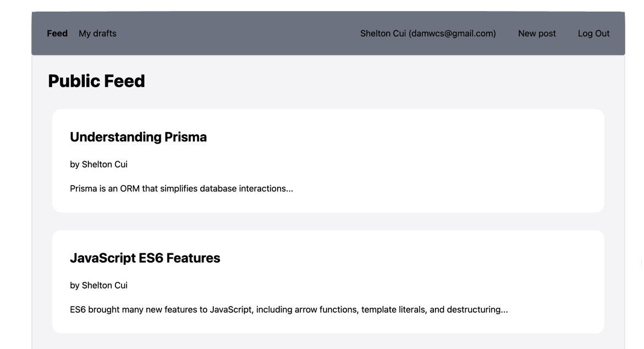The width and height of the screenshot is (644, 349).
Task: Click the damwcs@gmail.com email text
Action: click(452, 33)
